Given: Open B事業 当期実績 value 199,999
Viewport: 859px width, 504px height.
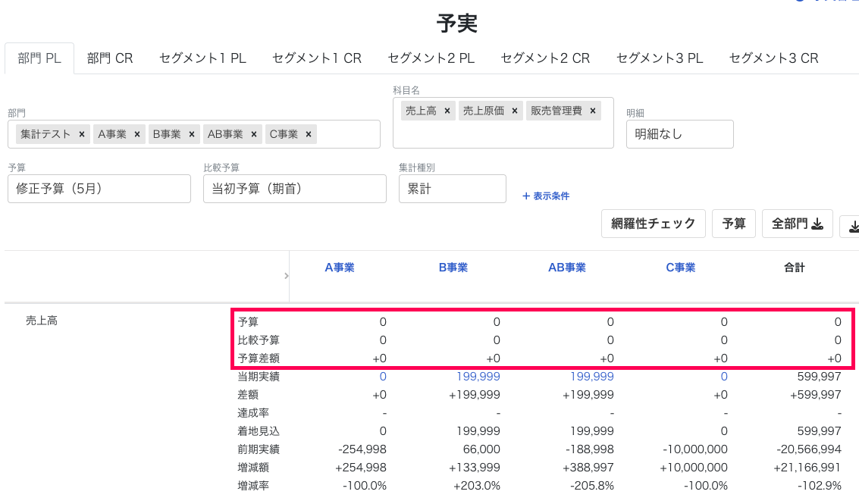Looking at the screenshot, I should [478, 377].
